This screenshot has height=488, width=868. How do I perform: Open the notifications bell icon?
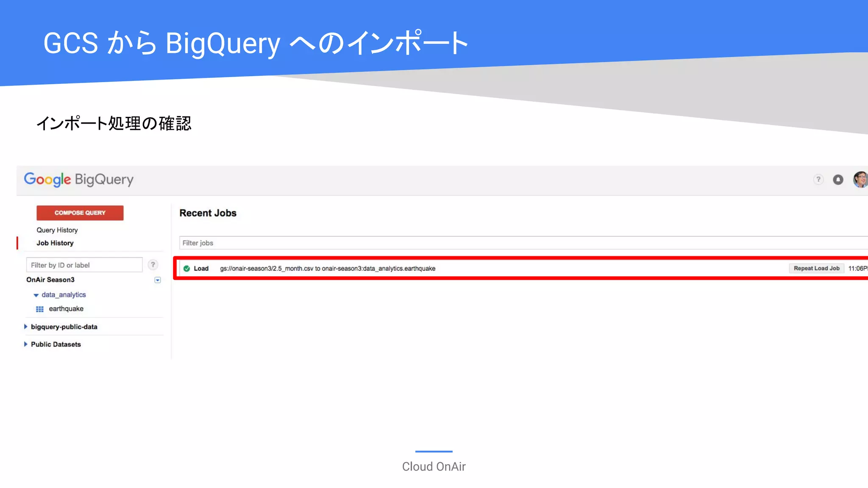[838, 180]
